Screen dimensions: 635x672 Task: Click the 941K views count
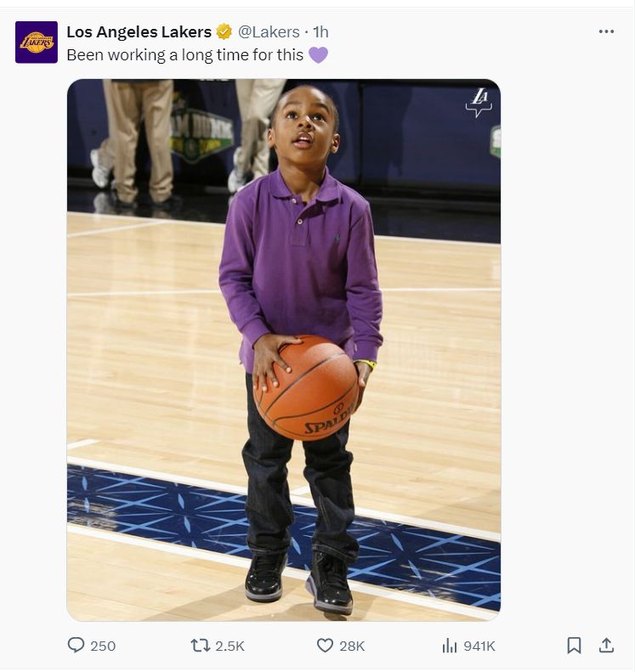pos(479,647)
